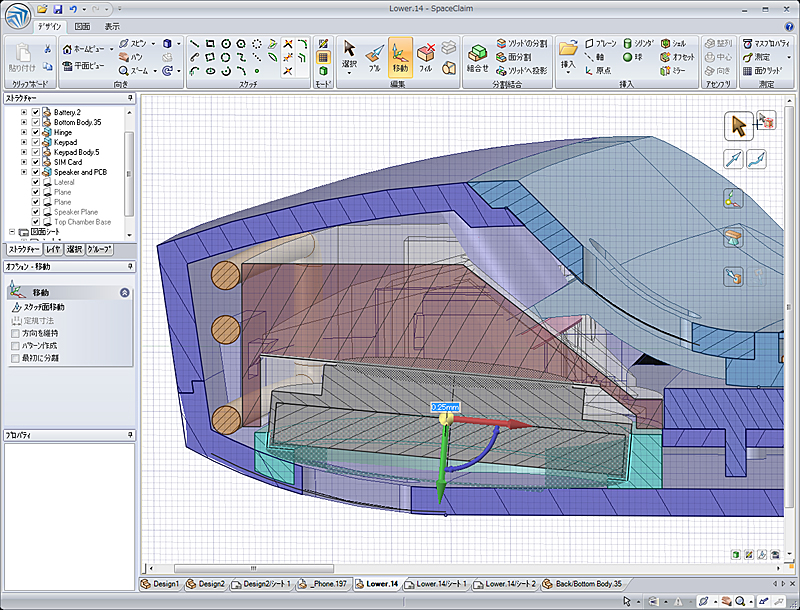Click the save icon in quick access toolbar
Screen dimensions: 800x610
[57, 8]
